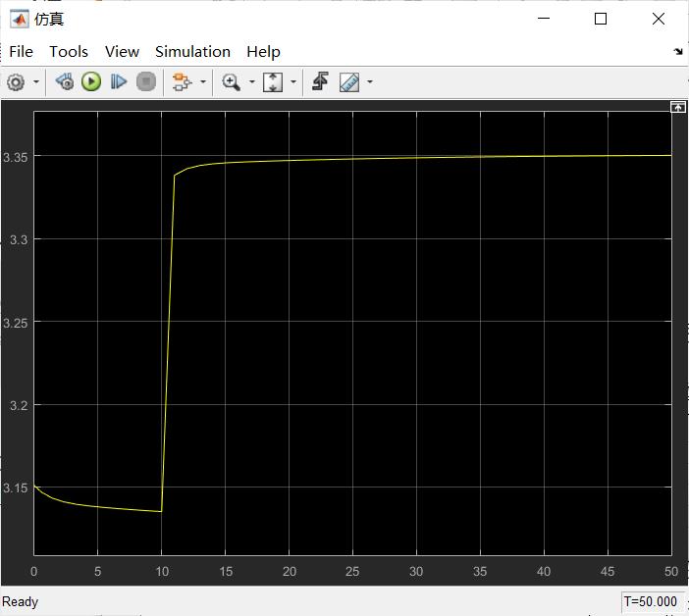This screenshot has height=616, width=689.
Task: Expand the Highlight Simulink Block dropdown arrow
Action: (x=203, y=82)
